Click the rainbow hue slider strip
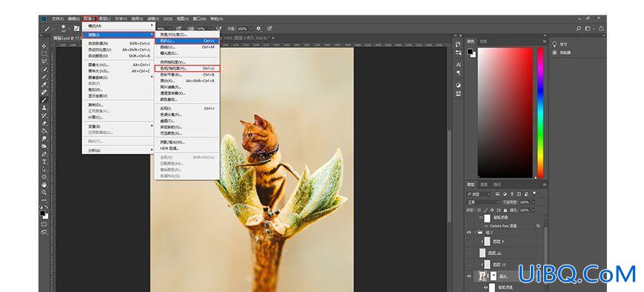Screen dimensions: 644x292 pos(540,113)
